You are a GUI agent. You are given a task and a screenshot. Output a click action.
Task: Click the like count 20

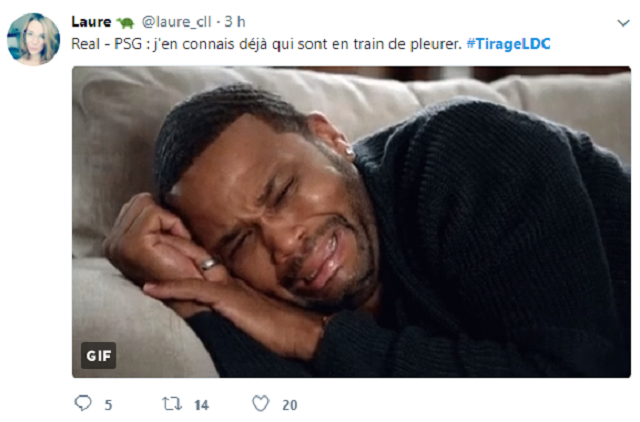tap(290, 405)
